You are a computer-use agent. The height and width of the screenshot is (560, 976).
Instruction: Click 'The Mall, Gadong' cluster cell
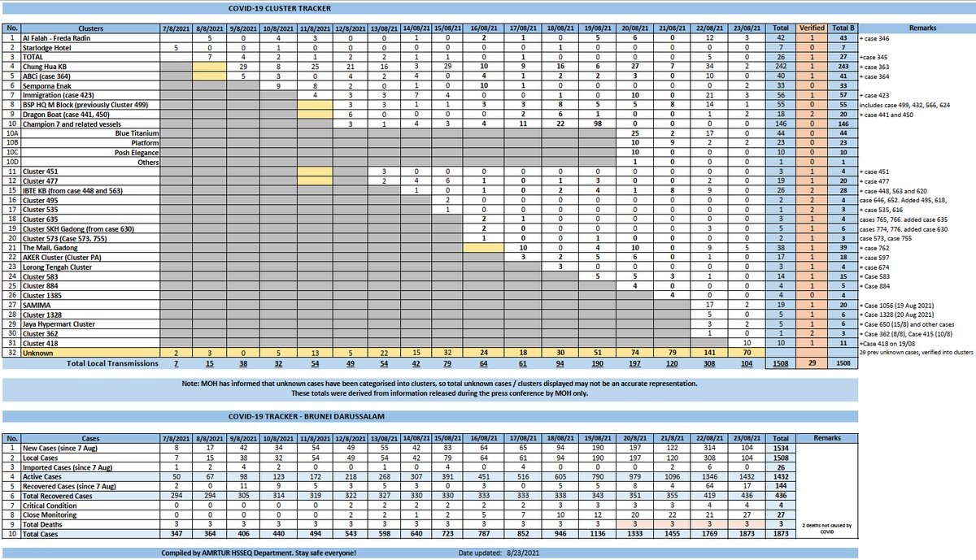(x=89, y=249)
